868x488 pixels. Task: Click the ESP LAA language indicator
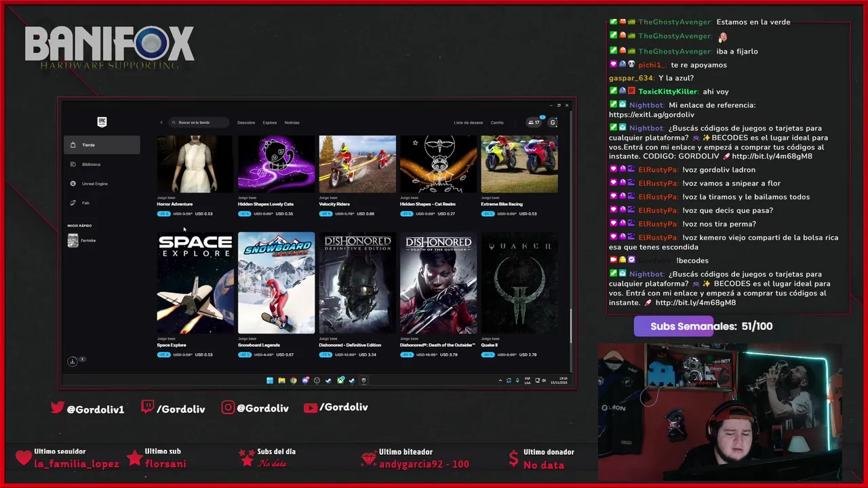(528, 380)
